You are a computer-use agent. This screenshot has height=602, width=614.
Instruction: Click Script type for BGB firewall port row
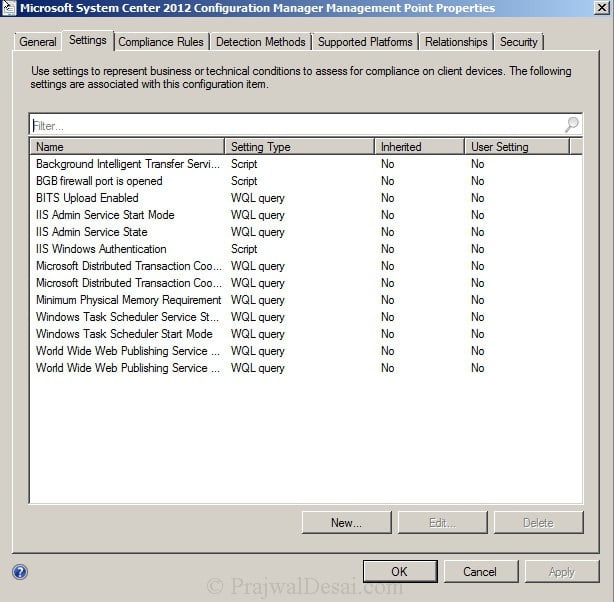[x=244, y=181]
